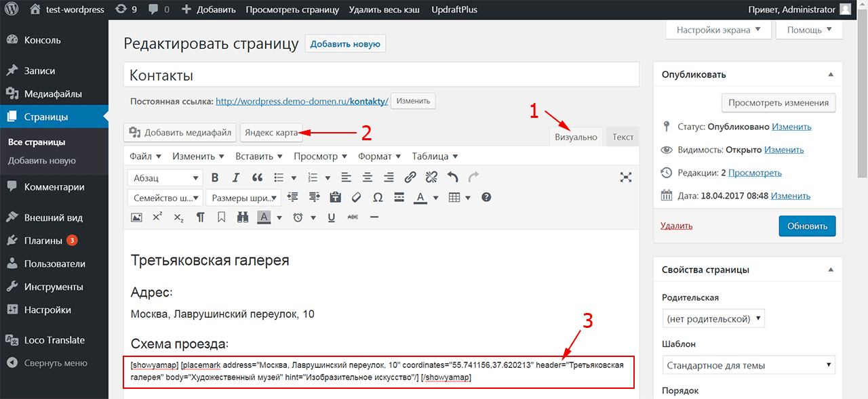Apply italic formatting
868x399 pixels.
(x=236, y=177)
